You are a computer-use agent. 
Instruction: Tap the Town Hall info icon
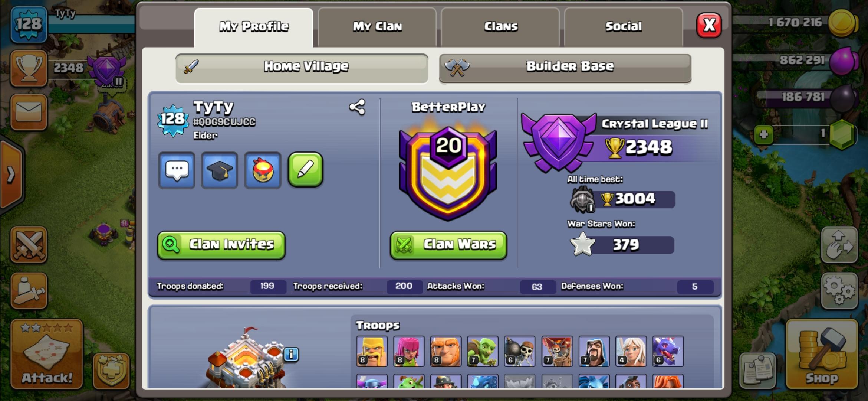pyautogui.click(x=291, y=354)
